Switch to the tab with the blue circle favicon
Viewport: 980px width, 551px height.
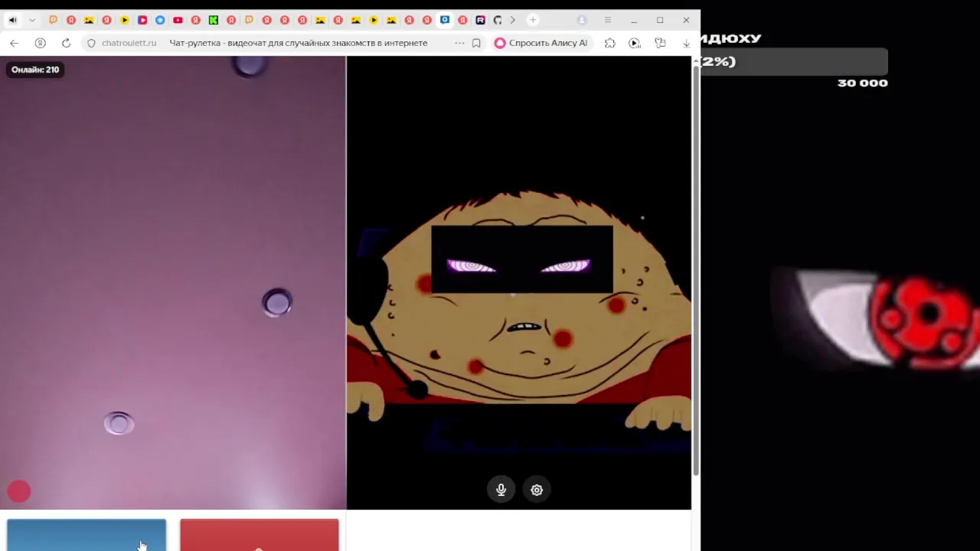(160, 20)
